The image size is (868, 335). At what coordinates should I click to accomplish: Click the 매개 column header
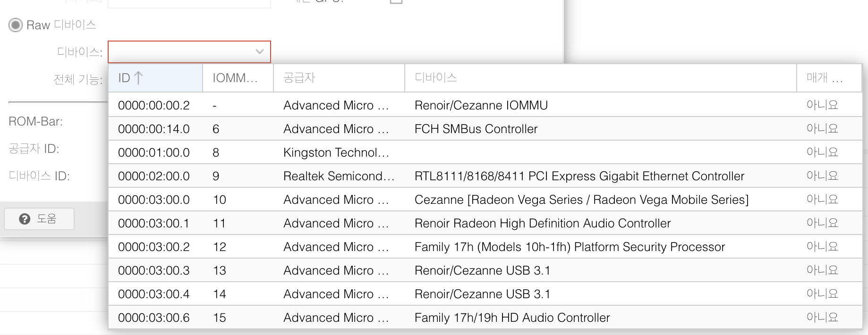[829, 78]
